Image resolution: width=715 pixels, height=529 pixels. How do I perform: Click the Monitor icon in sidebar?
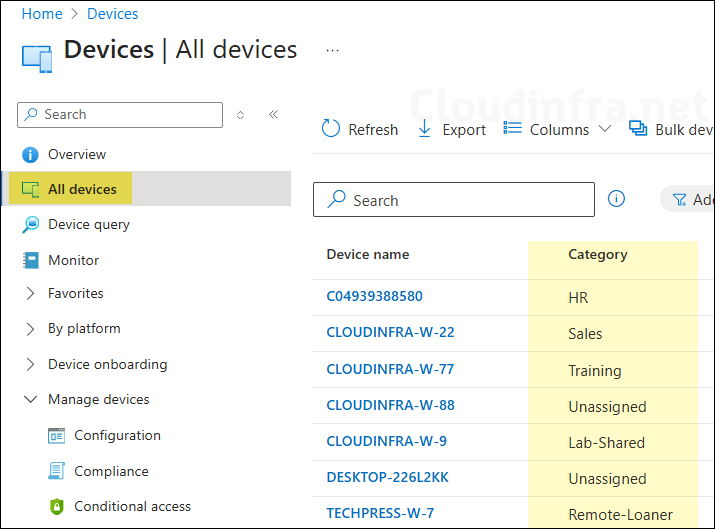30,260
